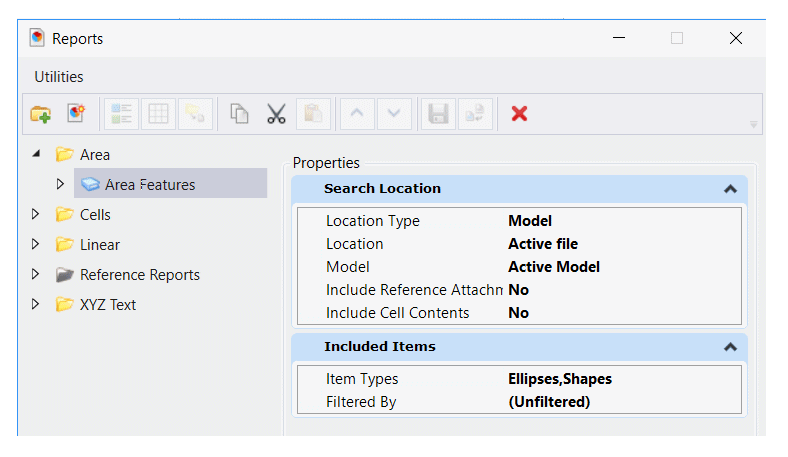The image size is (788, 457).
Task: Click the grid table toolbar icon
Action: click(x=158, y=114)
